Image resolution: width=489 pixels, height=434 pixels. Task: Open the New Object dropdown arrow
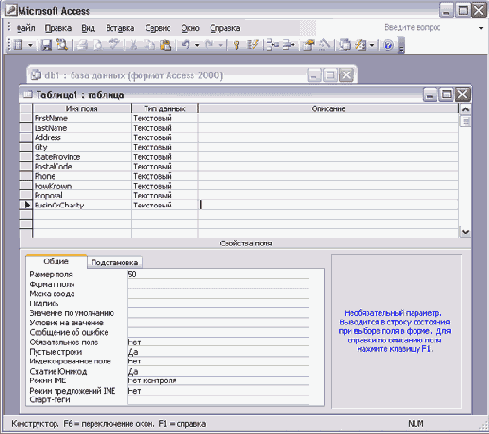(372, 45)
